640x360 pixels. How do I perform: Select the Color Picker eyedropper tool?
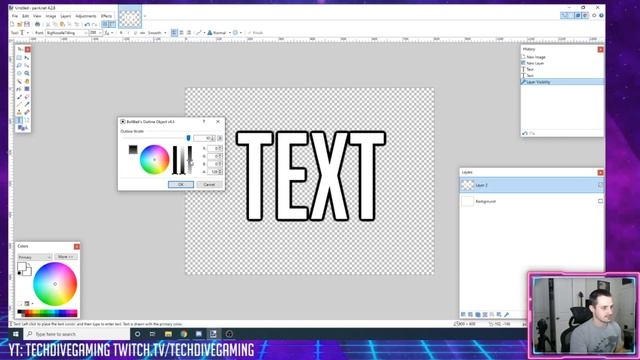pyautogui.click(x=27, y=104)
